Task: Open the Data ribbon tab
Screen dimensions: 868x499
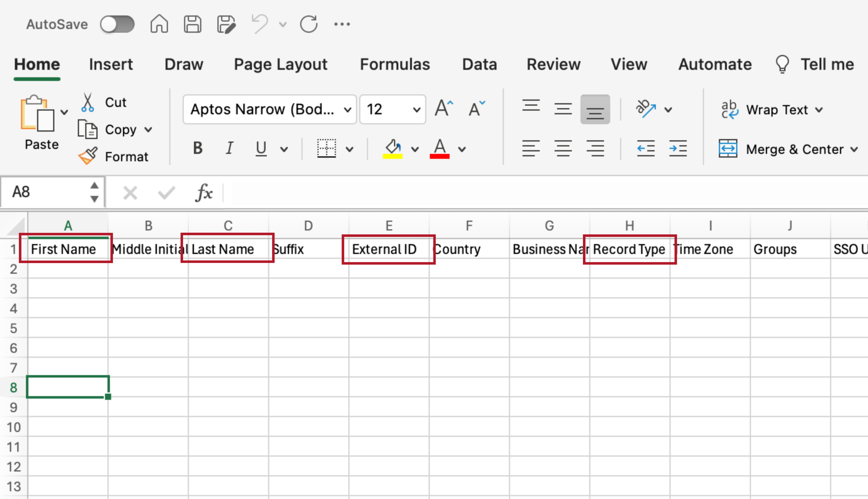Action: [479, 64]
